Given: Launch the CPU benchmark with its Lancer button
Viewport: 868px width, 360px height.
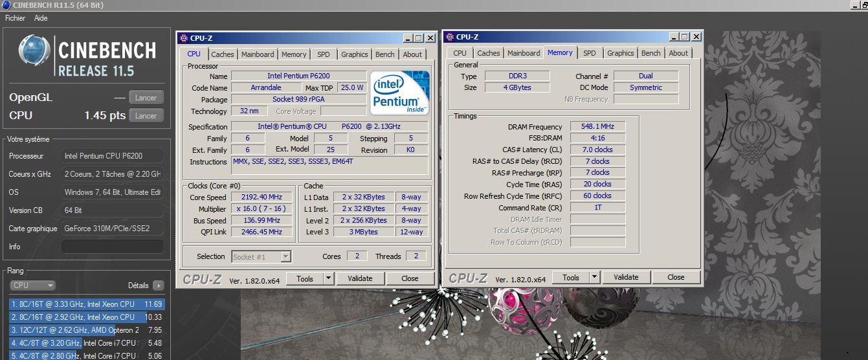Looking at the screenshot, I should tap(146, 116).
